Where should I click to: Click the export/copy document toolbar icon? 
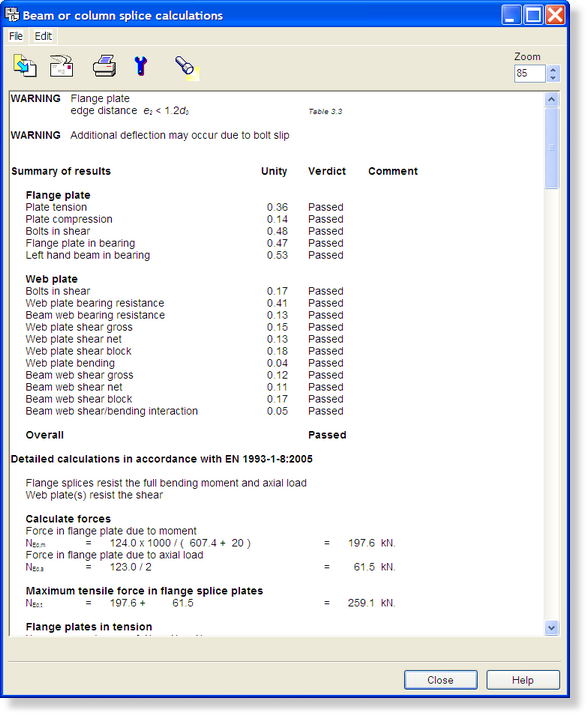[x=25, y=66]
